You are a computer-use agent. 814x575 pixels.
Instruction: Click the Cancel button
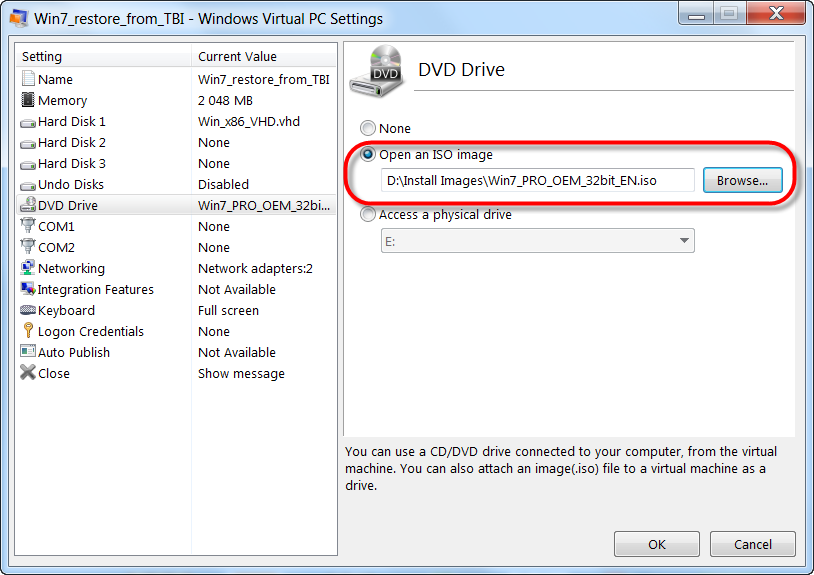pos(753,544)
